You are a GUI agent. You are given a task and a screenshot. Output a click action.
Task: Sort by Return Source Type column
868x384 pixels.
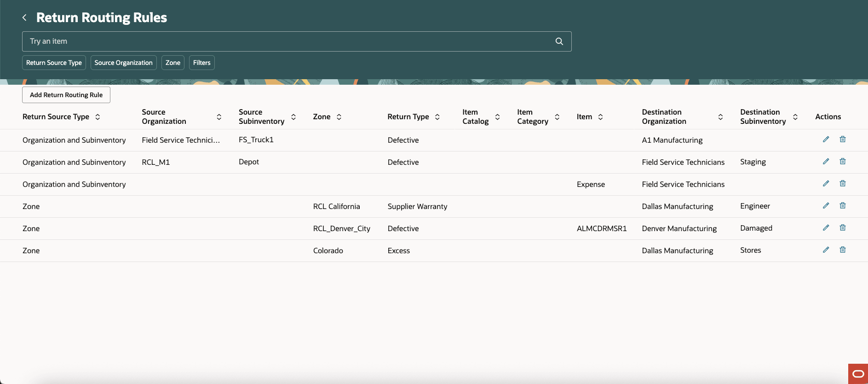(x=98, y=117)
